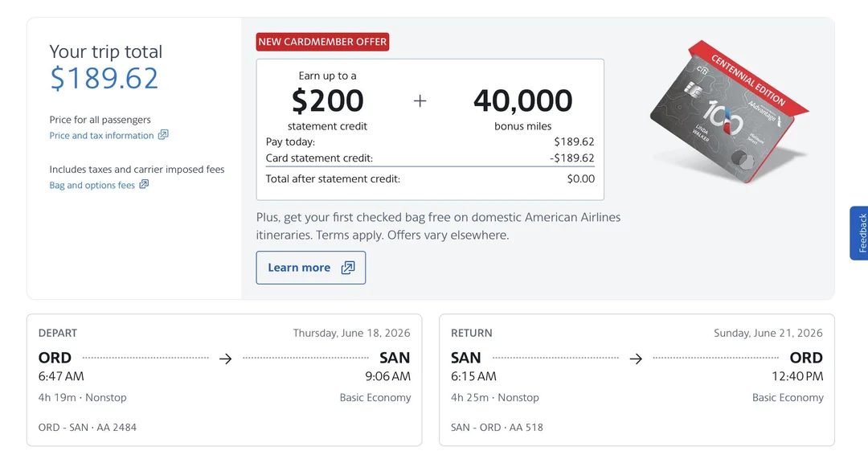Open the Price and tax information link

click(x=101, y=136)
